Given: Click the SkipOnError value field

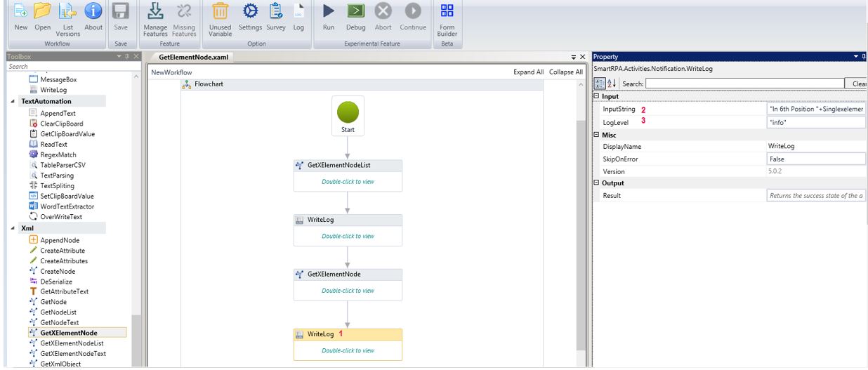Looking at the screenshot, I should coord(815,159).
